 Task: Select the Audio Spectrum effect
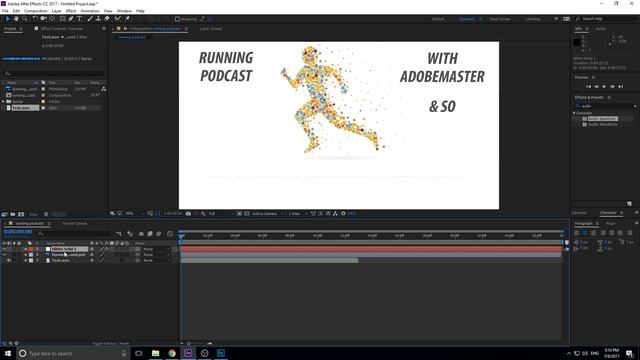tap(603, 119)
